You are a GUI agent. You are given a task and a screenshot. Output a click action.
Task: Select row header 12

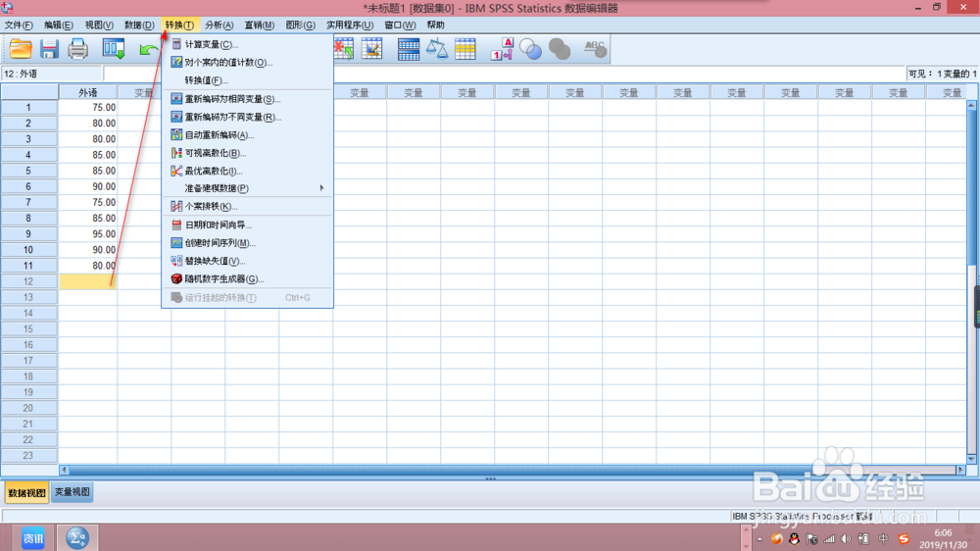pyautogui.click(x=28, y=281)
